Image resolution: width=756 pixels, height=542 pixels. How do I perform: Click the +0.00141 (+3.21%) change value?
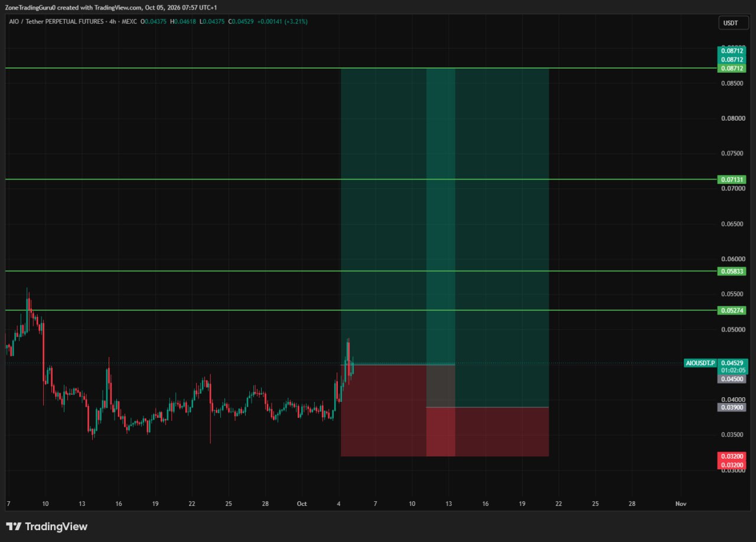coord(283,22)
